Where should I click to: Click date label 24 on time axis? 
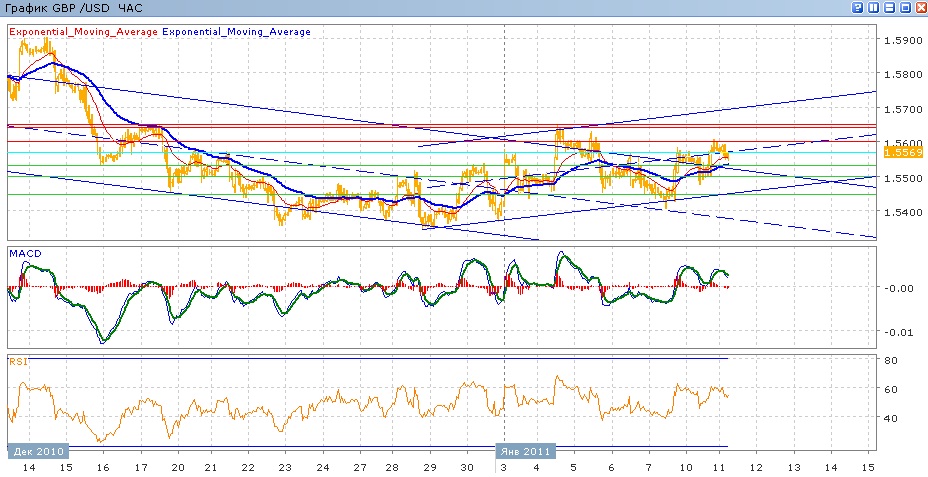[x=322, y=467]
